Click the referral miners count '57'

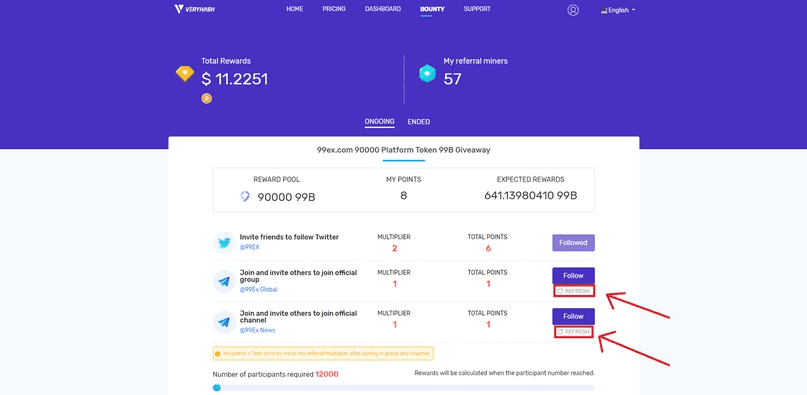click(452, 79)
